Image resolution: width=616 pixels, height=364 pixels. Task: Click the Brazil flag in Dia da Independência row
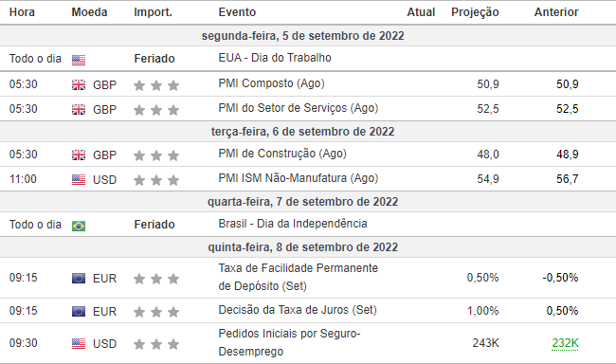79,226
